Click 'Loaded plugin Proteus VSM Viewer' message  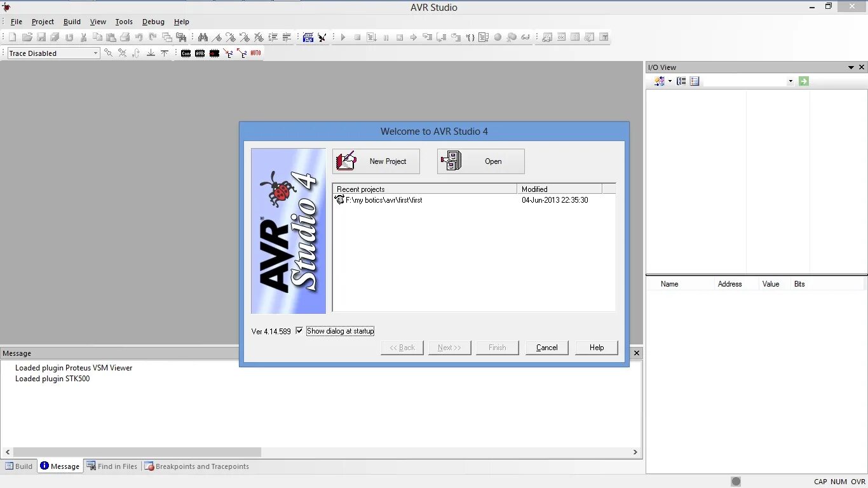[x=74, y=368]
